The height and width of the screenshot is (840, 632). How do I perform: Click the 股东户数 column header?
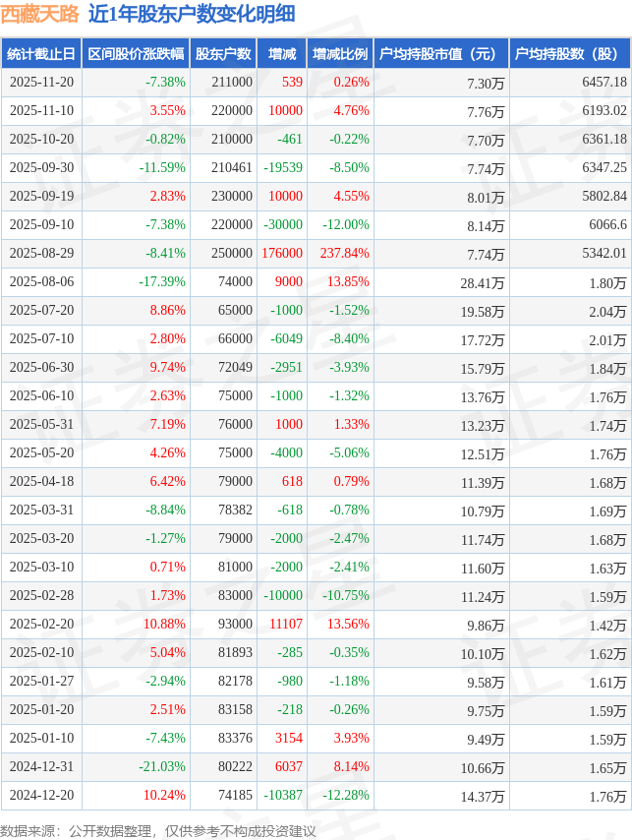pos(223,54)
